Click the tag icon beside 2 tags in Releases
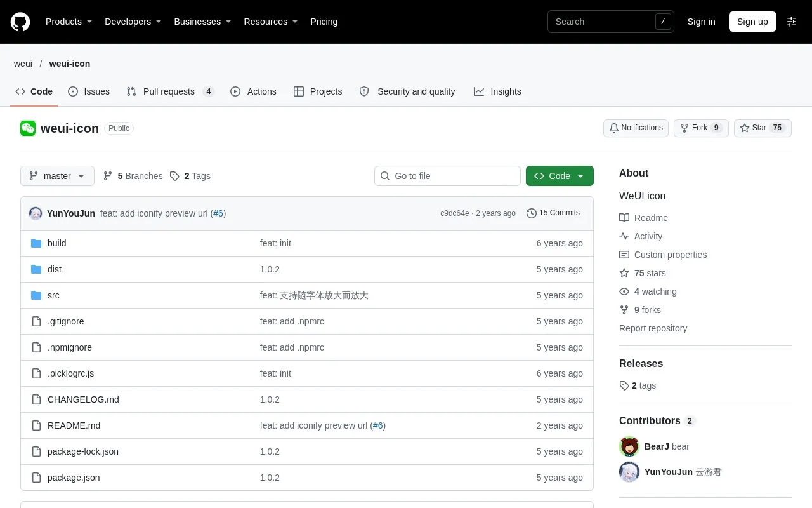 pos(624,385)
